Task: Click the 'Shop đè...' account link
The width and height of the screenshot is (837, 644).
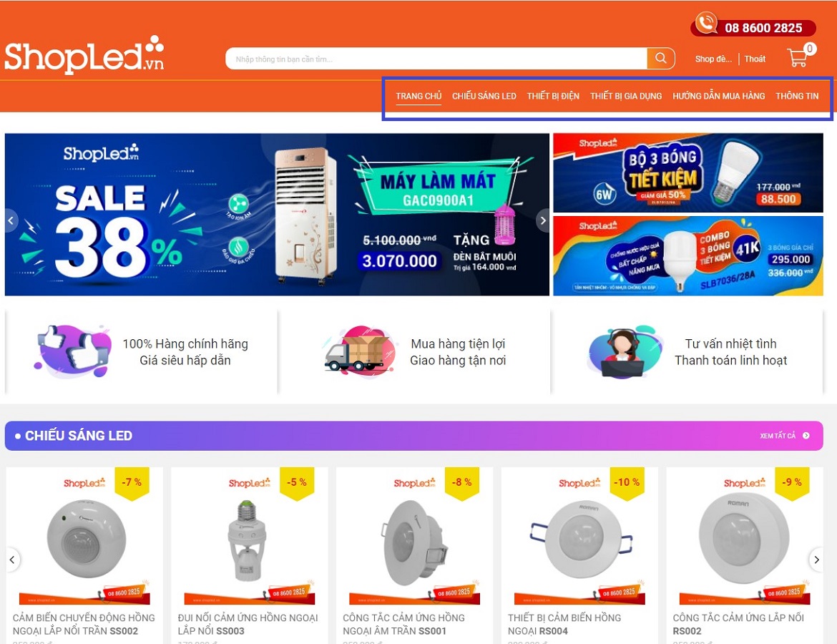Action: [x=713, y=59]
